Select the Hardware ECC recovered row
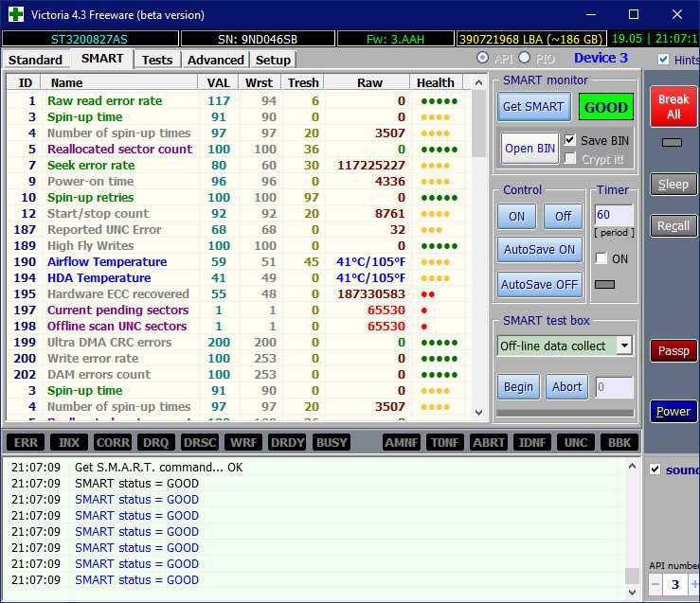 239,293
